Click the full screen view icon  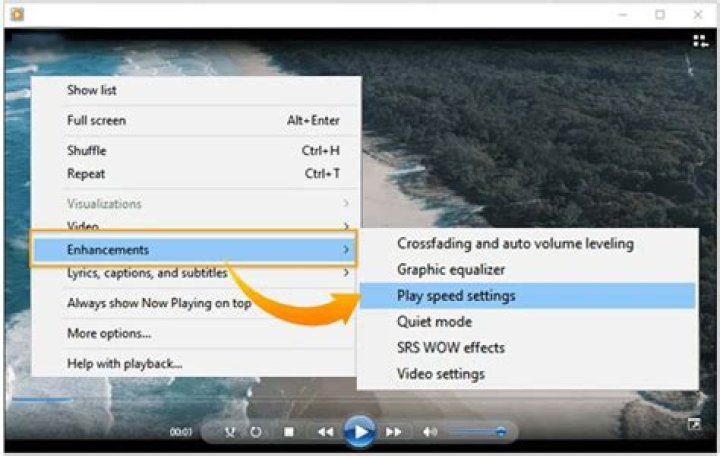pyautogui.click(x=694, y=424)
